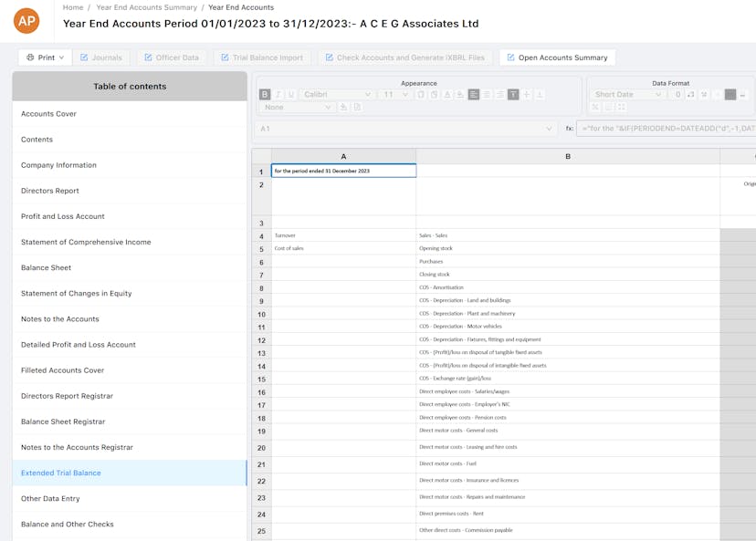Open the Calibri font dropdown
This screenshot has width=756, height=541.
pyautogui.click(x=338, y=95)
